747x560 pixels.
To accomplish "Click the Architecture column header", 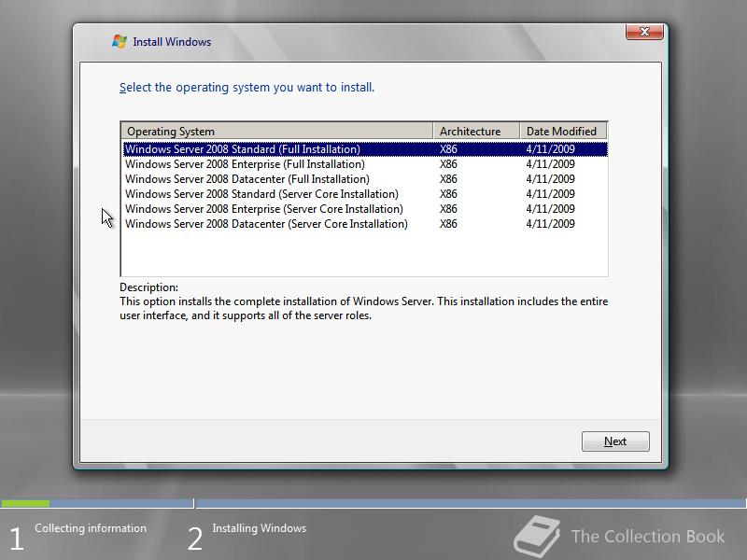I will [476, 131].
